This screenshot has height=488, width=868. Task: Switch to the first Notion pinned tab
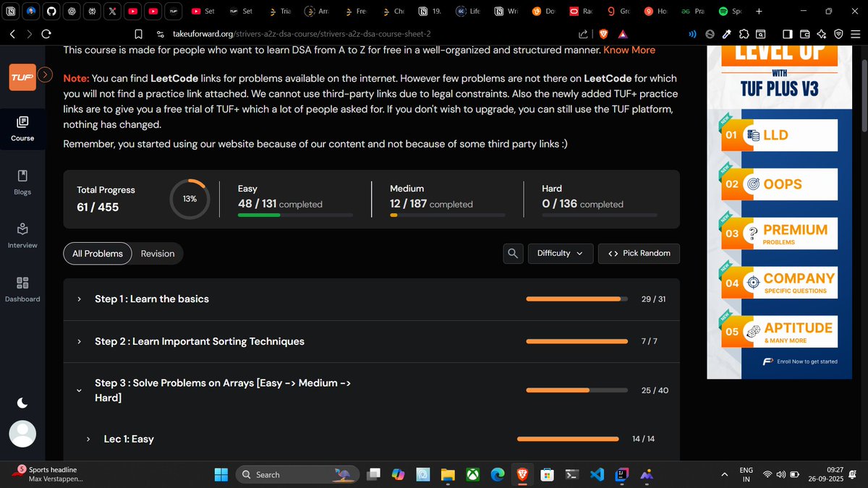[11, 12]
